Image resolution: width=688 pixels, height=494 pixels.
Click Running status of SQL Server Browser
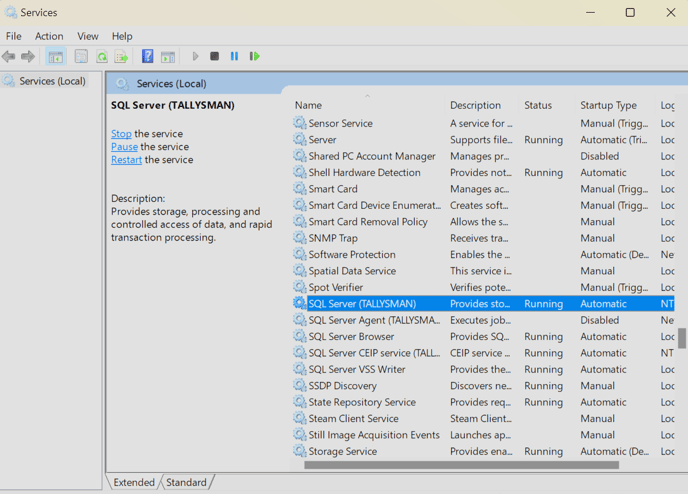tap(543, 336)
